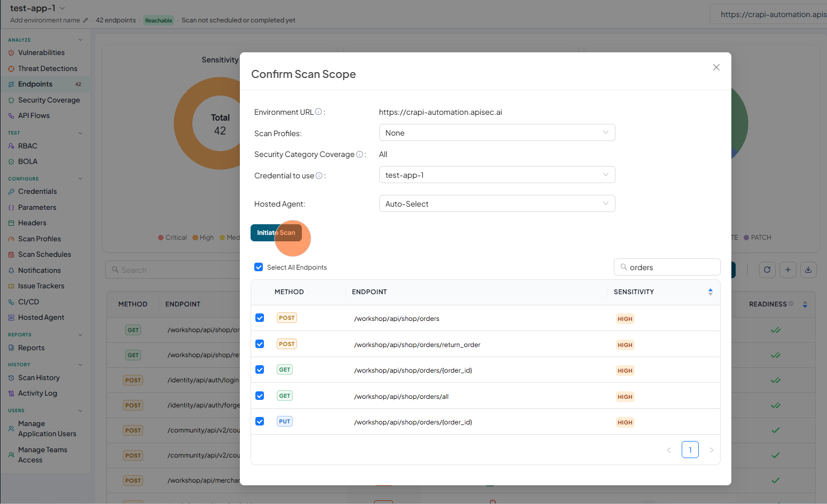Image resolution: width=827 pixels, height=504 pixels.
Task: Click the Parameters braces icon in the sidebar
Action: pyautogui.click(x=11, y=208)
